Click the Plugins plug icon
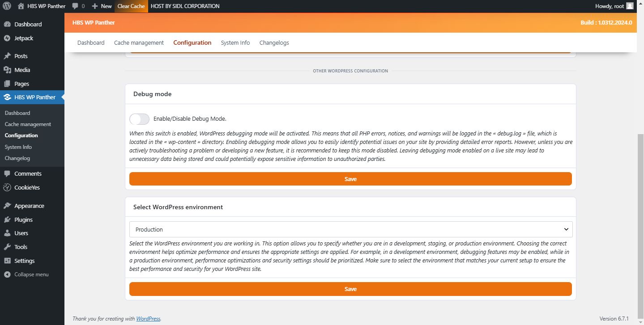Viewport: 644px width, 325px height. click(x=7, y=219)
